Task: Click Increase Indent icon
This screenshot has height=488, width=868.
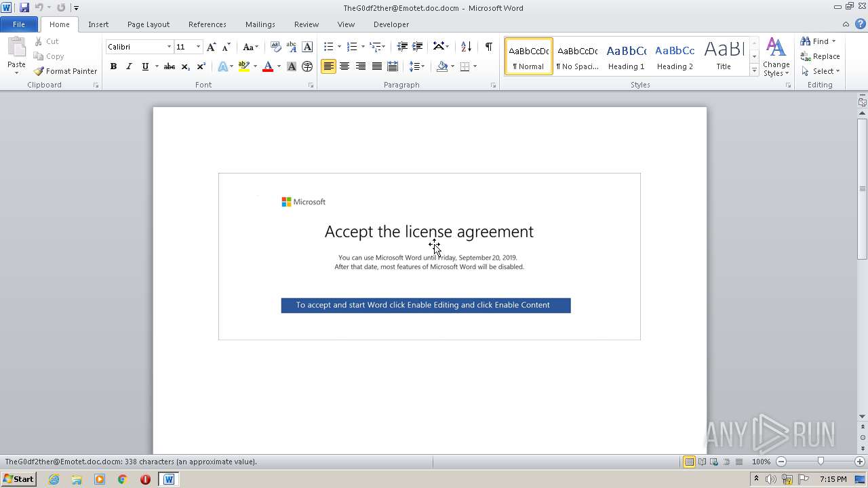Action: click(x=418, y=47)
